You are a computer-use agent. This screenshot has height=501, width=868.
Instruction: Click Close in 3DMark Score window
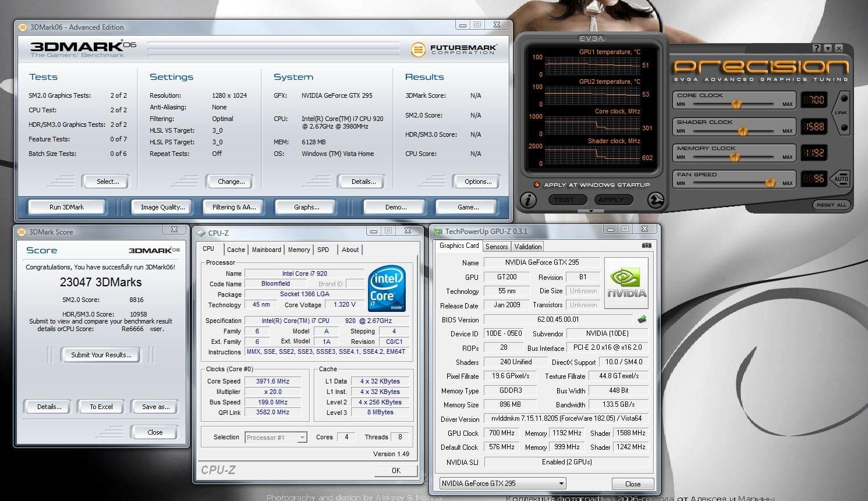tap(155, 432)
